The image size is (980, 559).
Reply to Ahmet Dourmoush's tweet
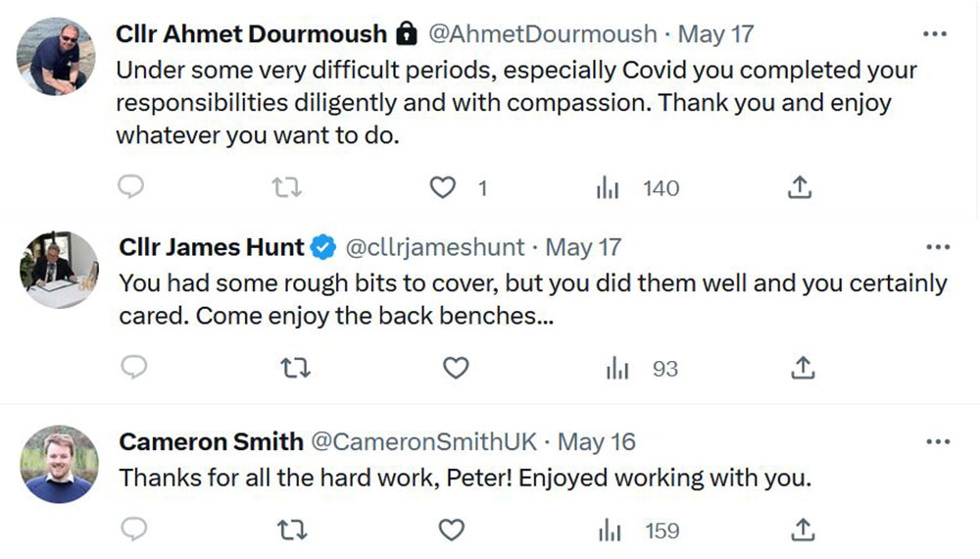(x=131, y=187)
